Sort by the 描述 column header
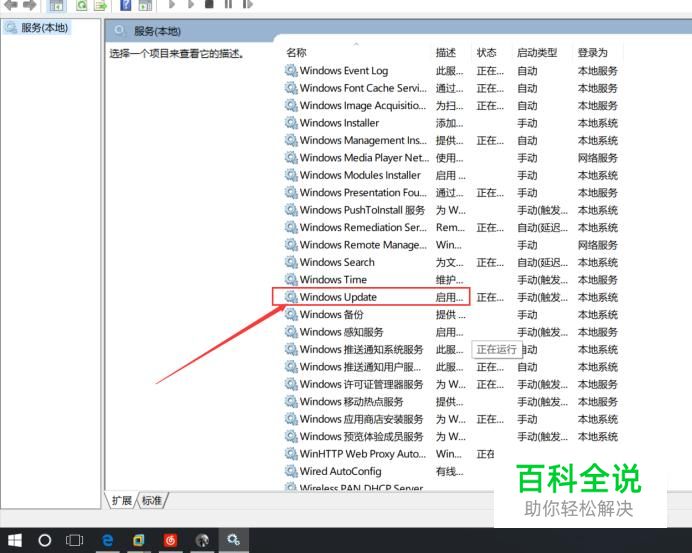The width and height of the screenshot is (692, 553). click(446, 53)
